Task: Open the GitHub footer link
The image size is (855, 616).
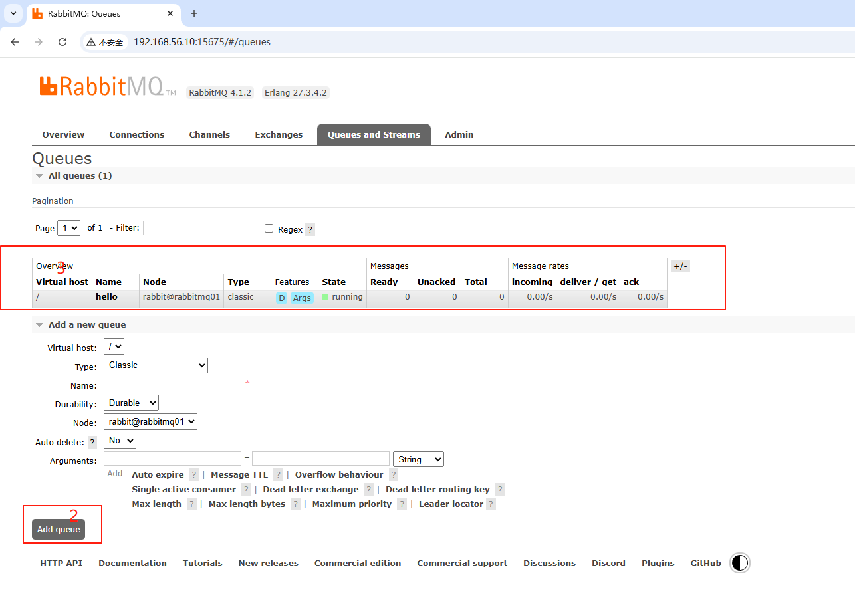Action: point(705,564)
